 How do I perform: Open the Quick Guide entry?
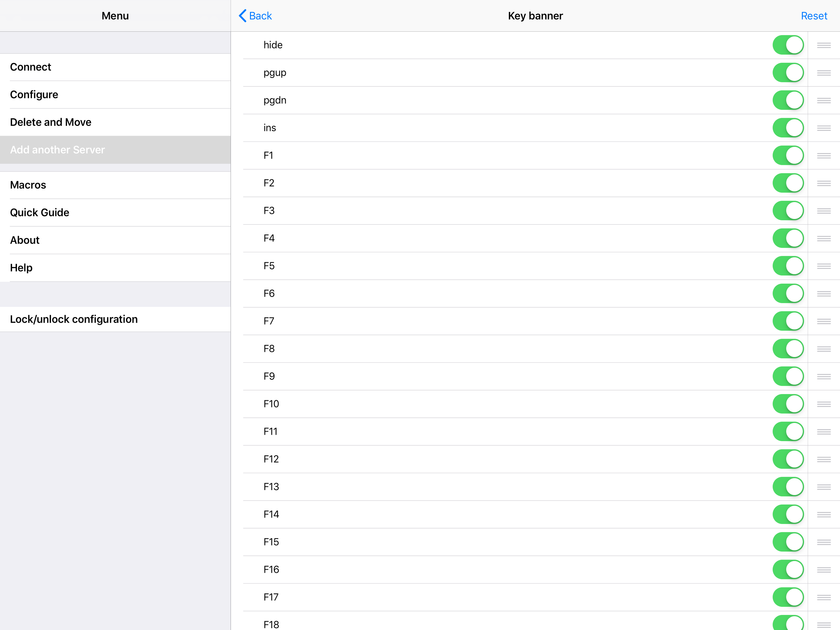pyautogui.click(x=39, y=213)
